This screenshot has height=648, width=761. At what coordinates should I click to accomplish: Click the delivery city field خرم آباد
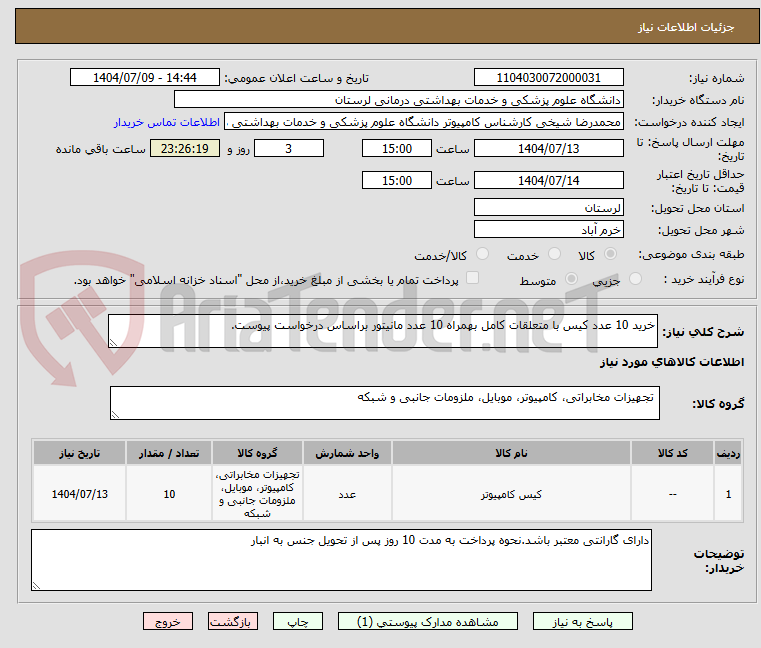(548, 230)
